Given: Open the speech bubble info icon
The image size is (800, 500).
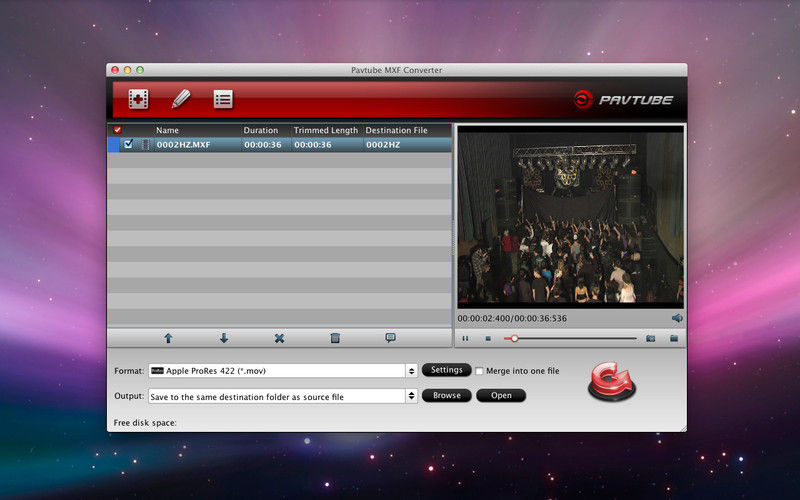Looking at the screenshot, I should click(390, 337).
